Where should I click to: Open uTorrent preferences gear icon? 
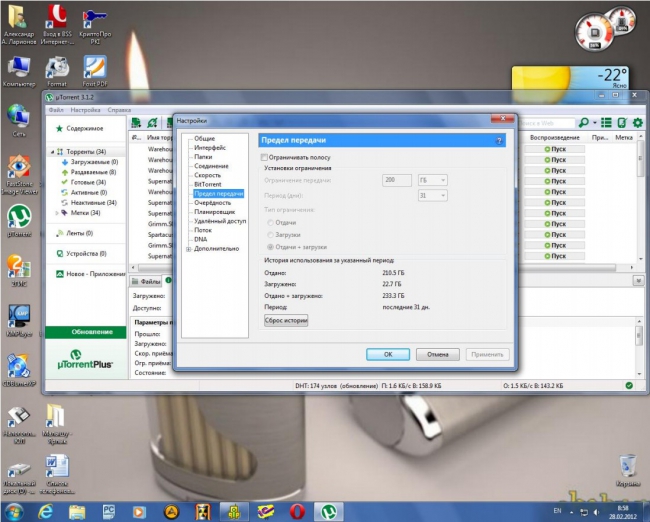pos(638,123)
